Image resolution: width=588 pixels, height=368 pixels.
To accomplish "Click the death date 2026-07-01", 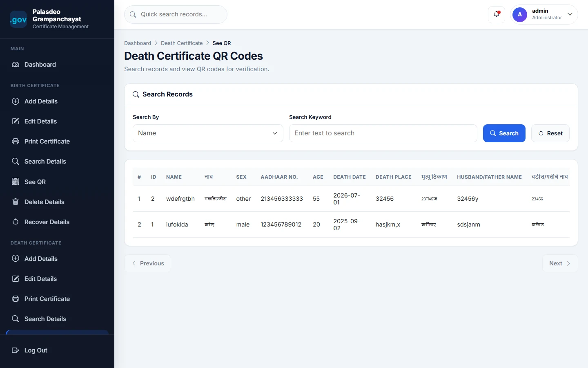I will [347, 199].
